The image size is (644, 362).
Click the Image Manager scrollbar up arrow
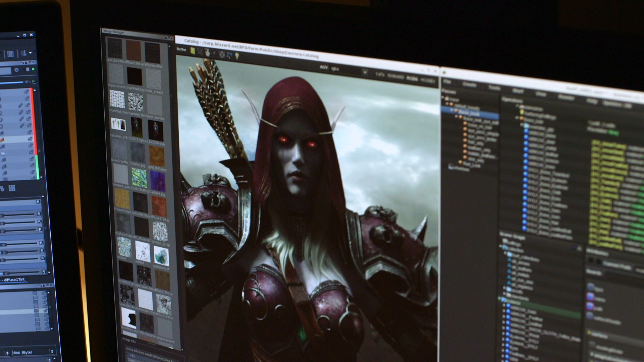click(169, 46)
